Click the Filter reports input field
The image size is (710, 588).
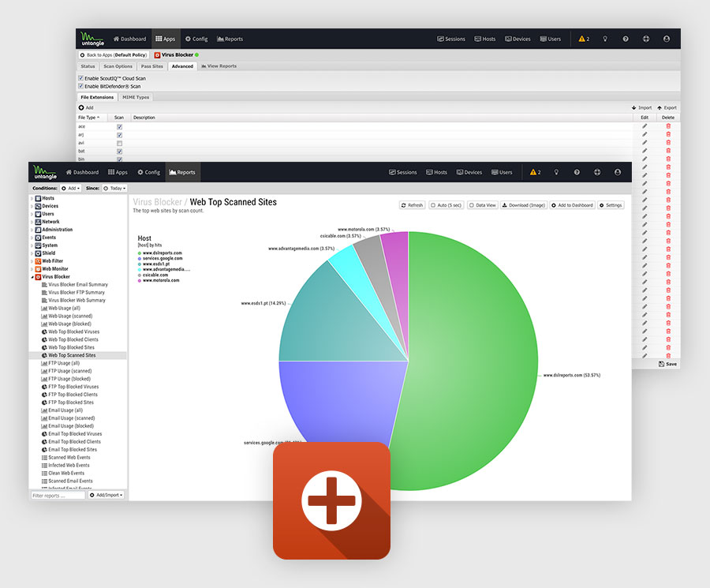point(58,495)
